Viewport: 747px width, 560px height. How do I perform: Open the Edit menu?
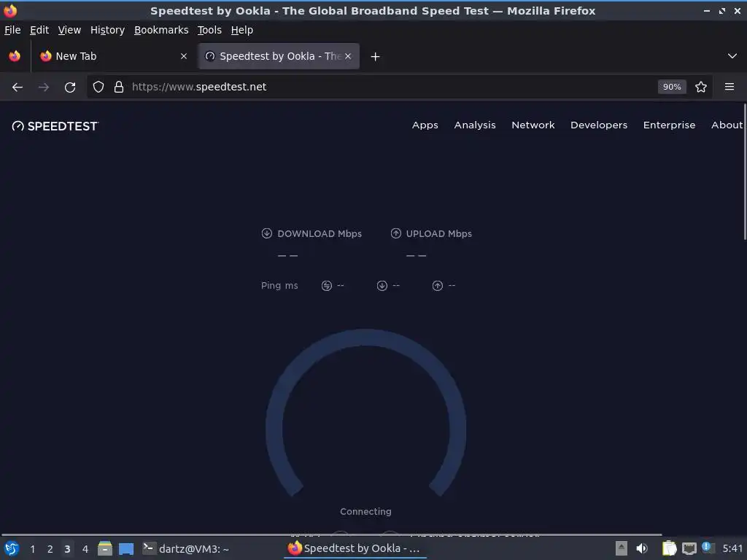[39, 30]
